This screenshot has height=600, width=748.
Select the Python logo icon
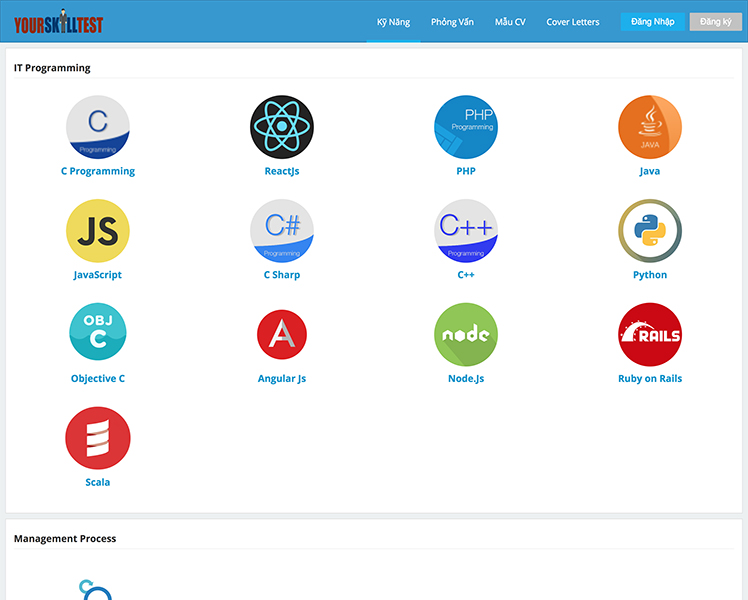coord(650,231)
